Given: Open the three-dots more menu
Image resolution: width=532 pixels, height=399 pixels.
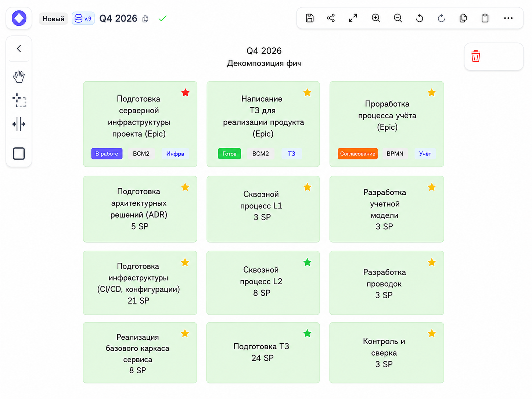Looking at the screenshot, I should click(x=508, y=18).
